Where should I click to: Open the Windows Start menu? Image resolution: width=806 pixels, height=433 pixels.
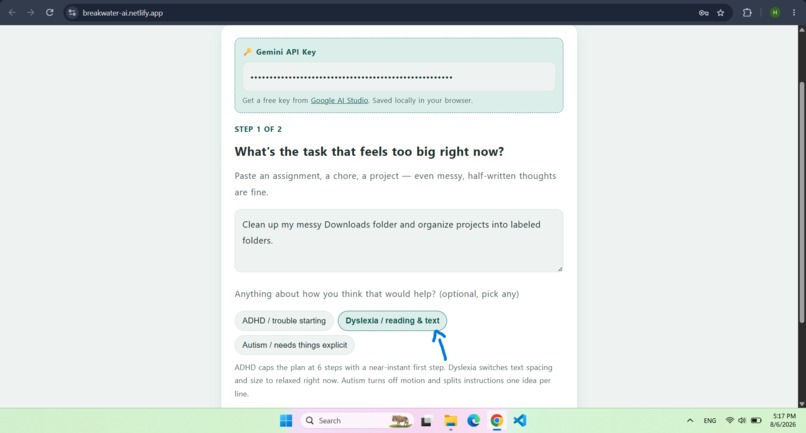(x=286, y=421)
